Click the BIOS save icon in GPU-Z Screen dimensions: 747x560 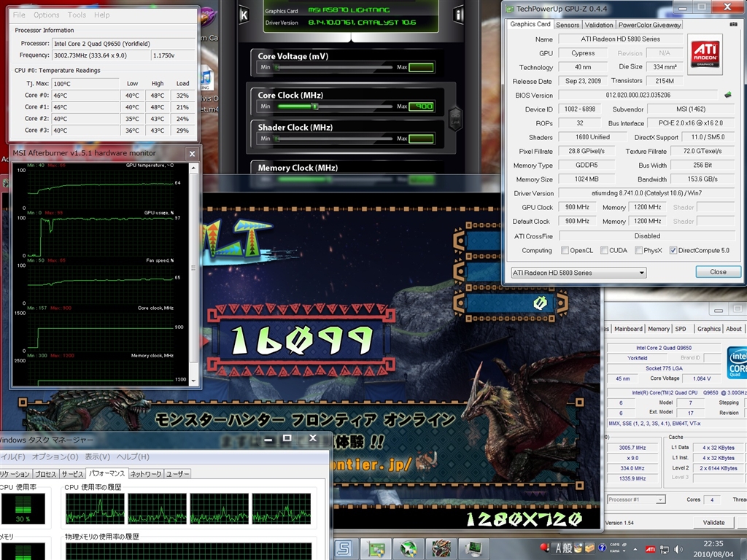point(727,95)
